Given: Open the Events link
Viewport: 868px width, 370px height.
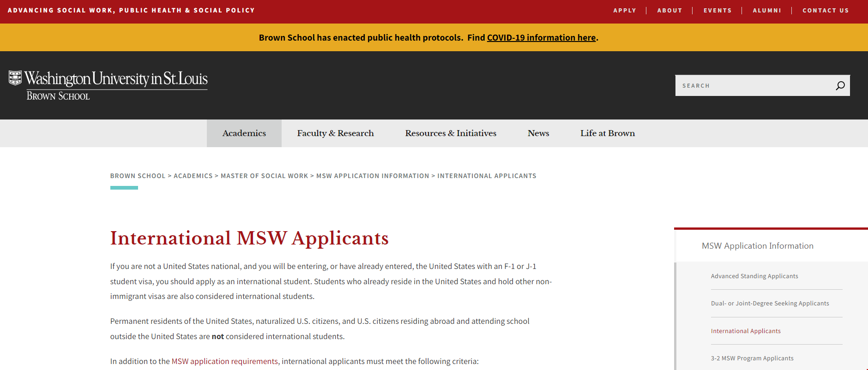Looking at the screenshot, I should tap(717, 11).
